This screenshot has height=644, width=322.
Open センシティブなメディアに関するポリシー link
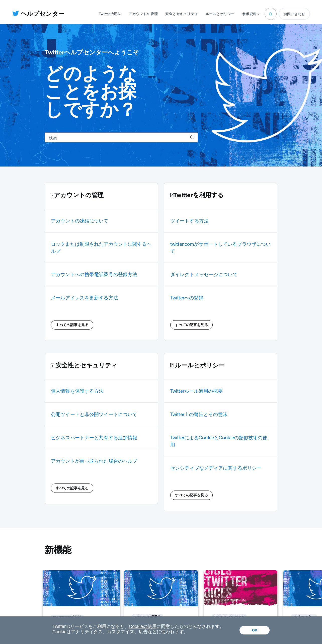(216, 468)
